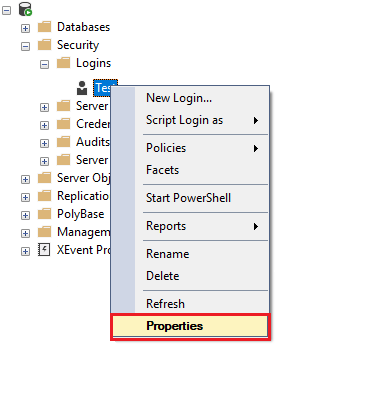Image resolution: width=390 pixels, height=396 pixels.
Task: Click the PolyBase folder icon
Action: point(44,214)
